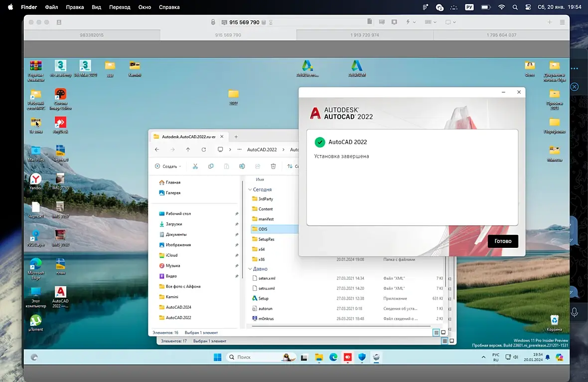Open Файл menu in macOS menu bar
The height and width of the screenshot is (382, 588).
pyautogui.click(x=51, y=7)
